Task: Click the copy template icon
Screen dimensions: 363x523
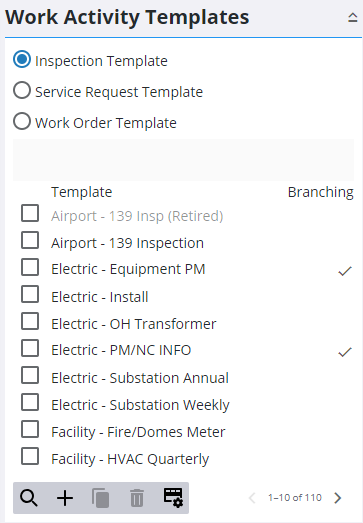Action: point(100,498)
